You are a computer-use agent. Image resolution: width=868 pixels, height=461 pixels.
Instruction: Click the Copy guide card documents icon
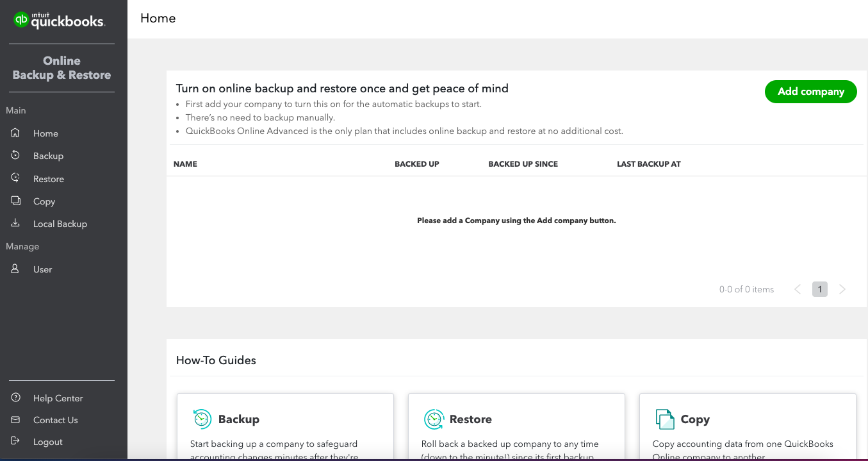(665, 419)
